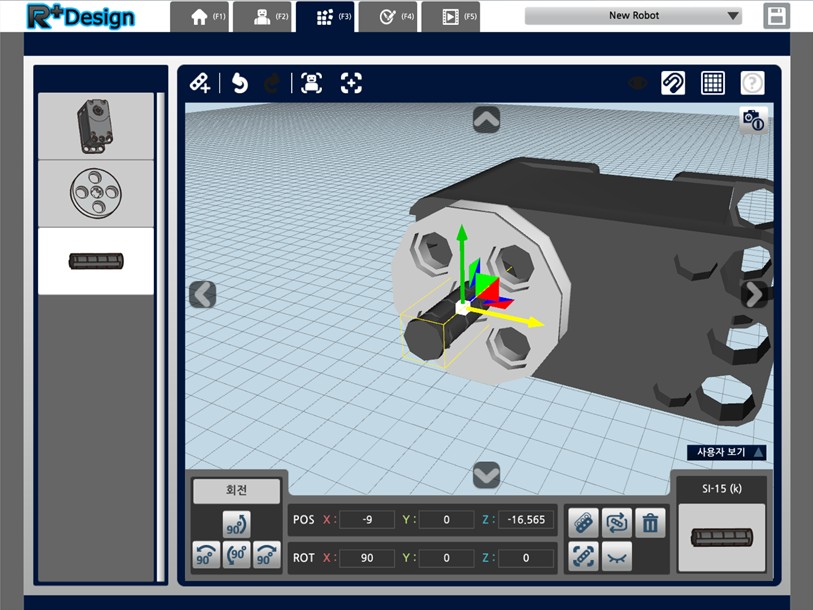813x610 pixels.
Task: Click the add part icon
Action: (x=200, y=83)
